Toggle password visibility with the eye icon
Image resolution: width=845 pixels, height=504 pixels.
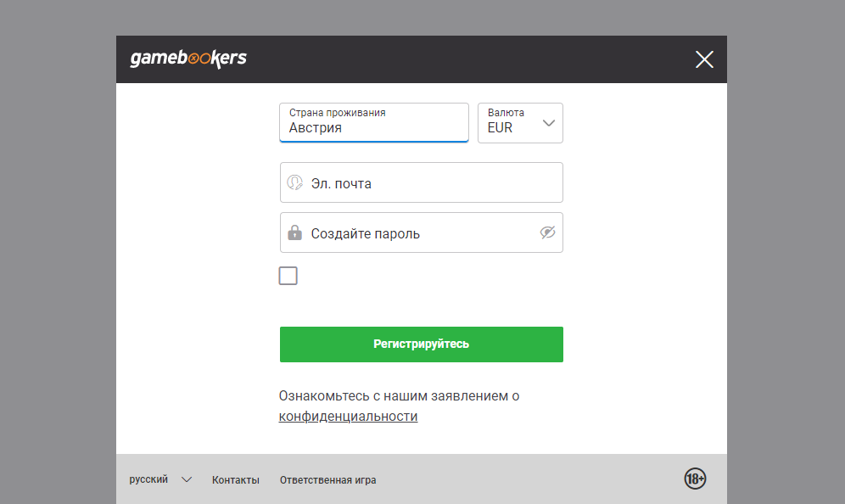[x=548, y=232]
